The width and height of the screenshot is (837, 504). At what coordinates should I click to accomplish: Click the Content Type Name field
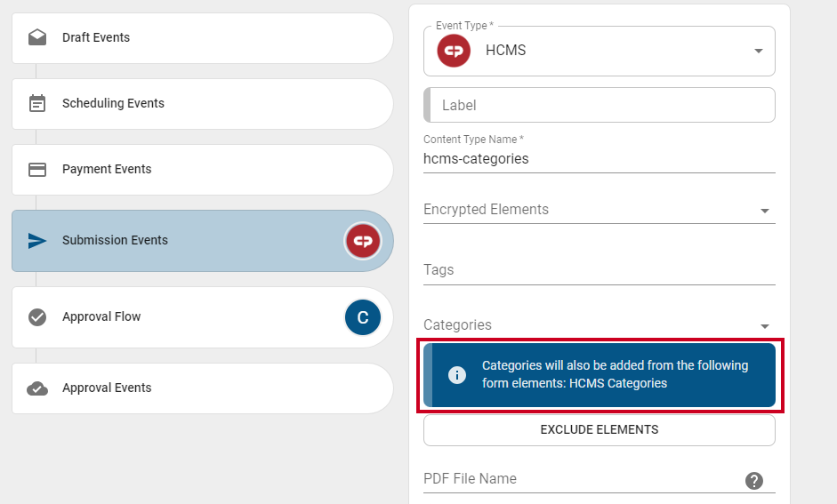click(599, 159)
